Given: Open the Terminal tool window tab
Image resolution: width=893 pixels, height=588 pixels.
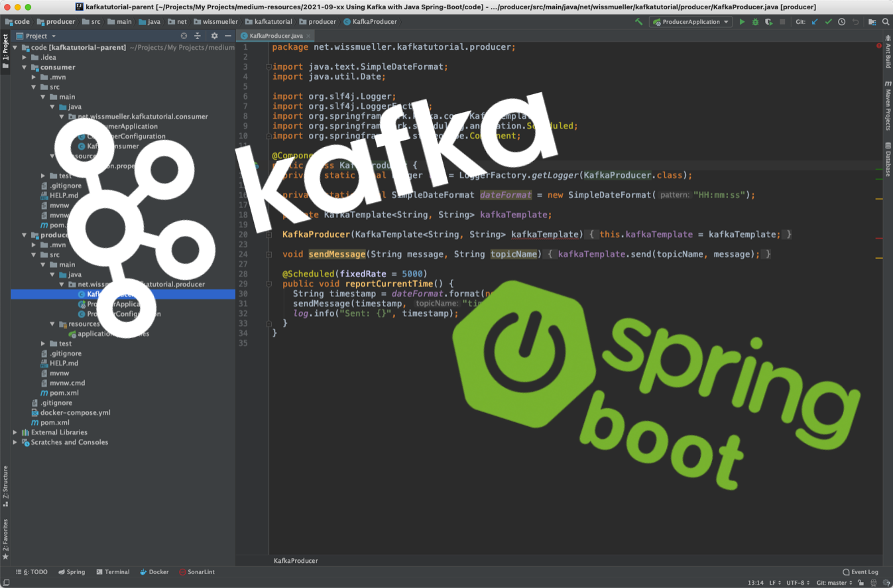Looking at the screenshot, I should tap(112, 571).
